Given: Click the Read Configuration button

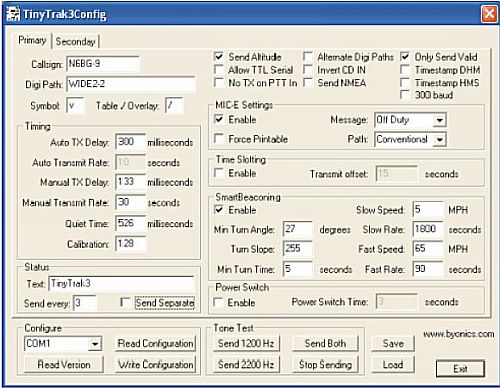Looking at the screenshot, I should point(155,343).
